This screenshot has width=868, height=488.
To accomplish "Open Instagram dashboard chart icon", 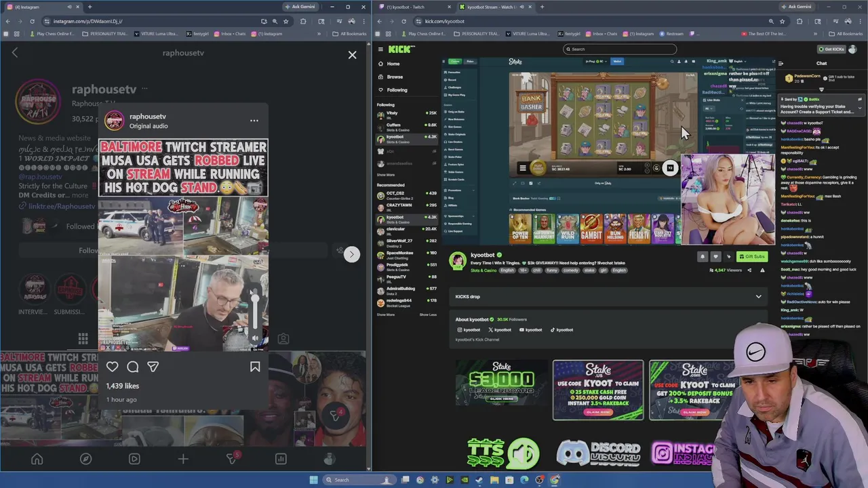I will pos(281,459).
